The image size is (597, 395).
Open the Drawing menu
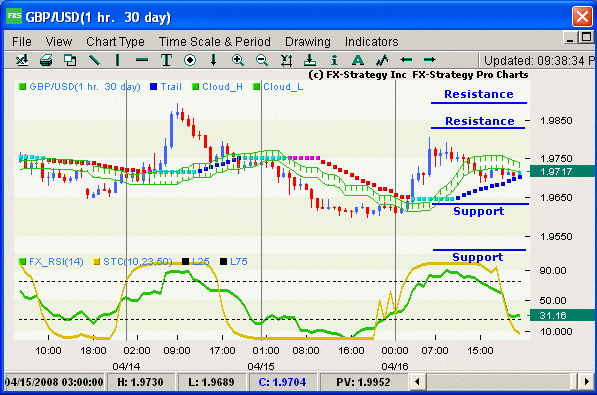[308, 42]
